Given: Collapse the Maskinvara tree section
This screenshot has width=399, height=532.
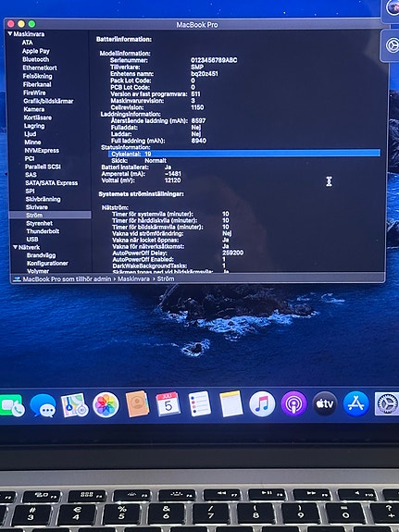Looking at the screenshot, I should (x=10, y=33).
